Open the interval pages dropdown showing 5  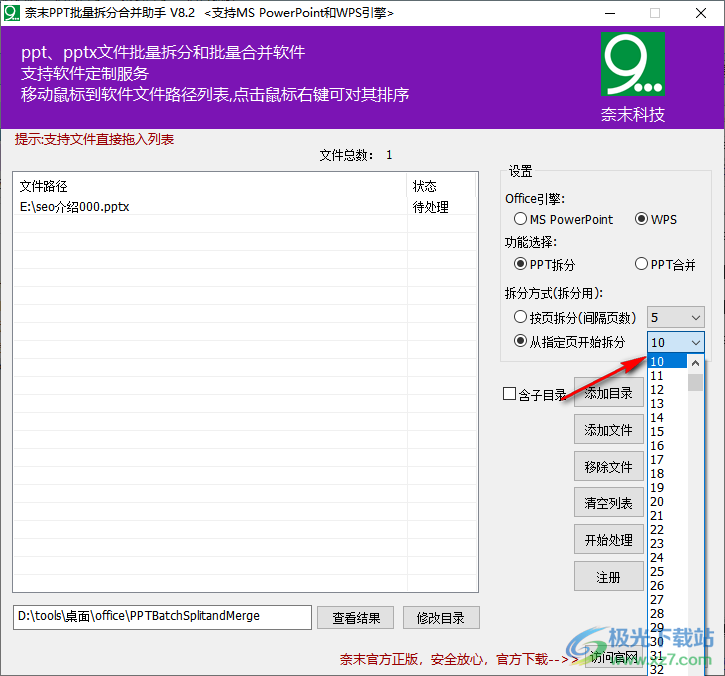676,318
